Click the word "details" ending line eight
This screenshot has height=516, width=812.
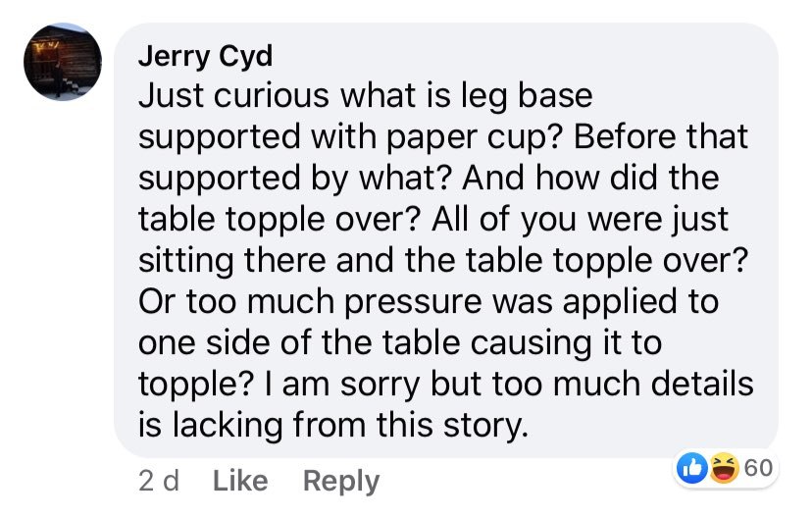[x=702, y=384]
